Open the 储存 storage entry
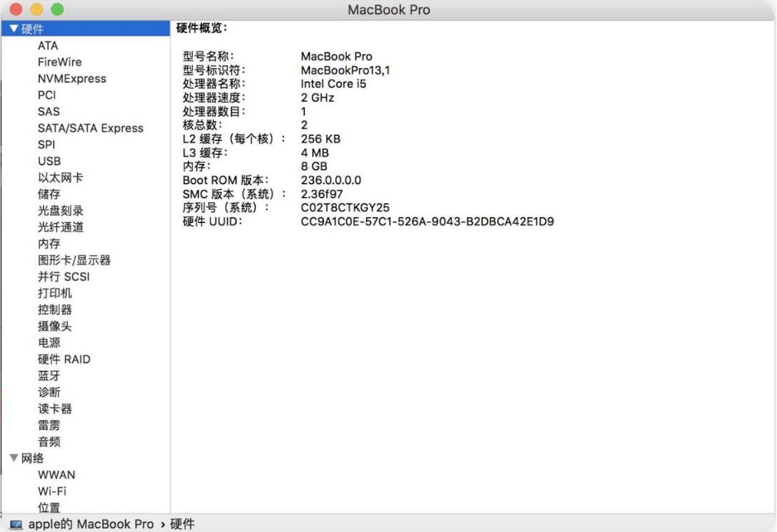This screenshot has width=777, height=532. 48,194
